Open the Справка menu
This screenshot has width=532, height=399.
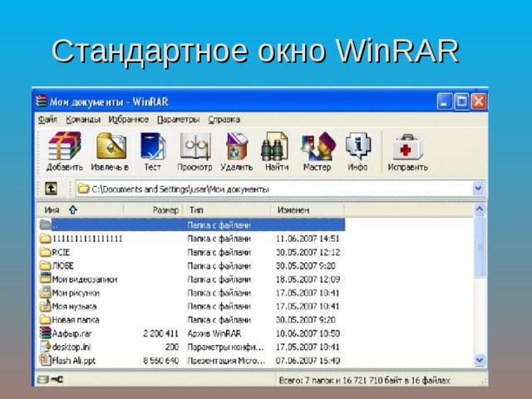pyautogui.click(x=224, y=120)
